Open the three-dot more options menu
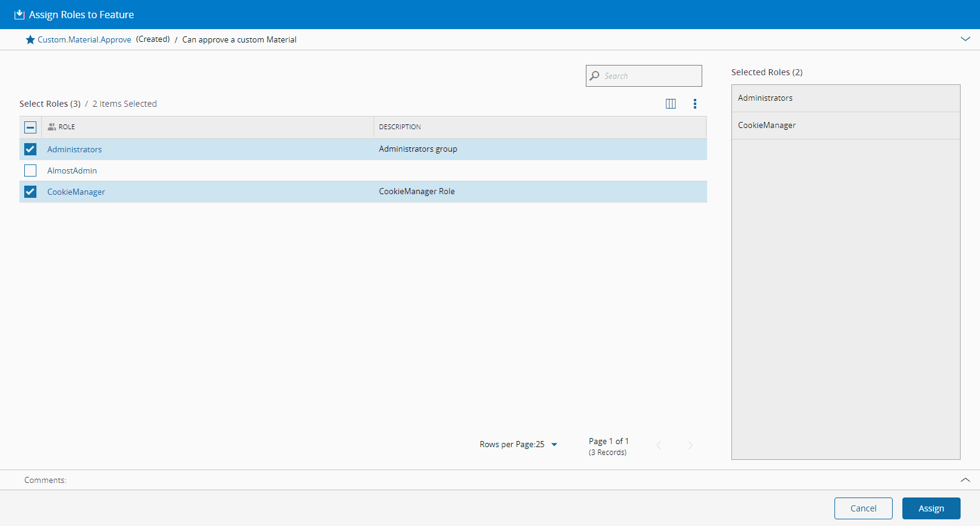 pyautogui.click(x=695, y=104)
